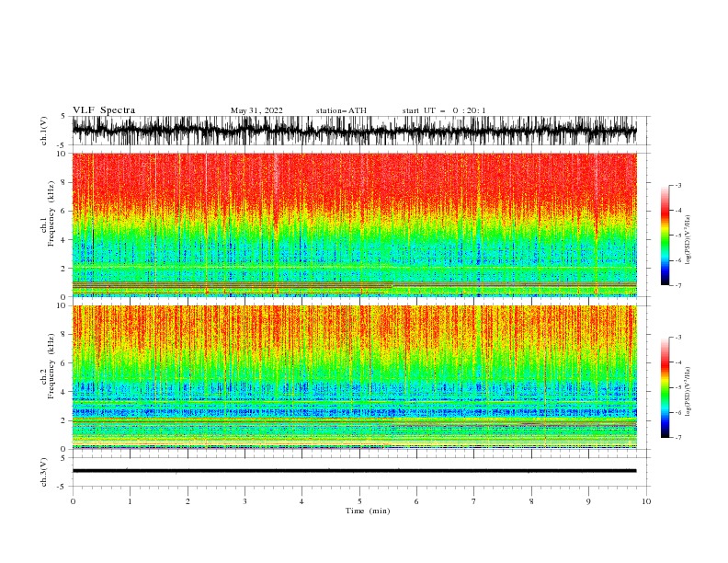
Task: Click the "10" kHz tick of ch.1 frequency axis
Action: pos(61,154)
